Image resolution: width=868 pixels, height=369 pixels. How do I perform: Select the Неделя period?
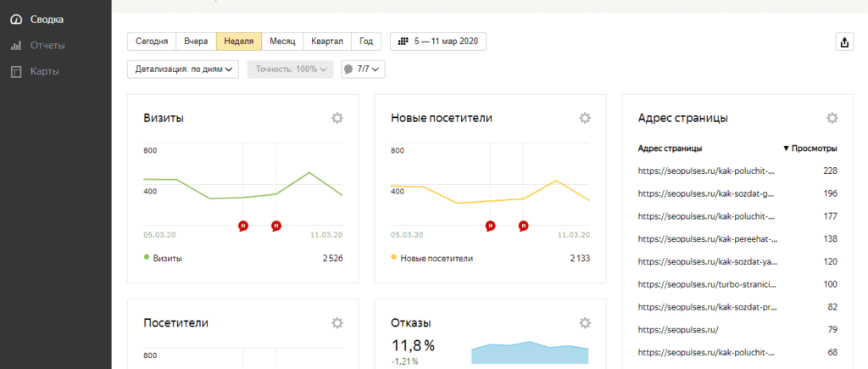pyautogui.click(x=238, y=42)
